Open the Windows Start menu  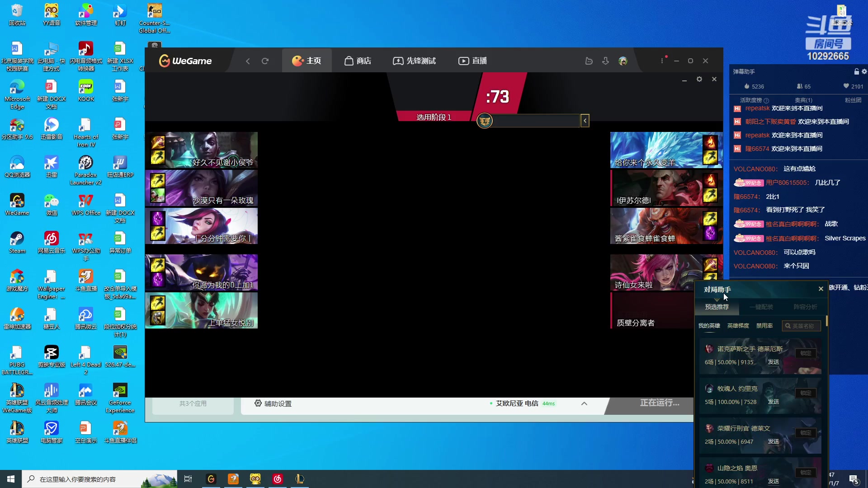tap(11, 479)
